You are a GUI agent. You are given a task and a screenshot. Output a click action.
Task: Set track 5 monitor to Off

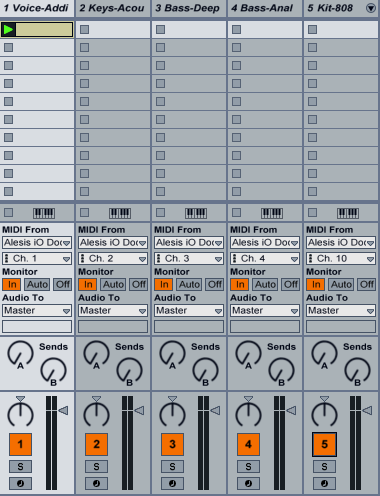click(366, 285)
